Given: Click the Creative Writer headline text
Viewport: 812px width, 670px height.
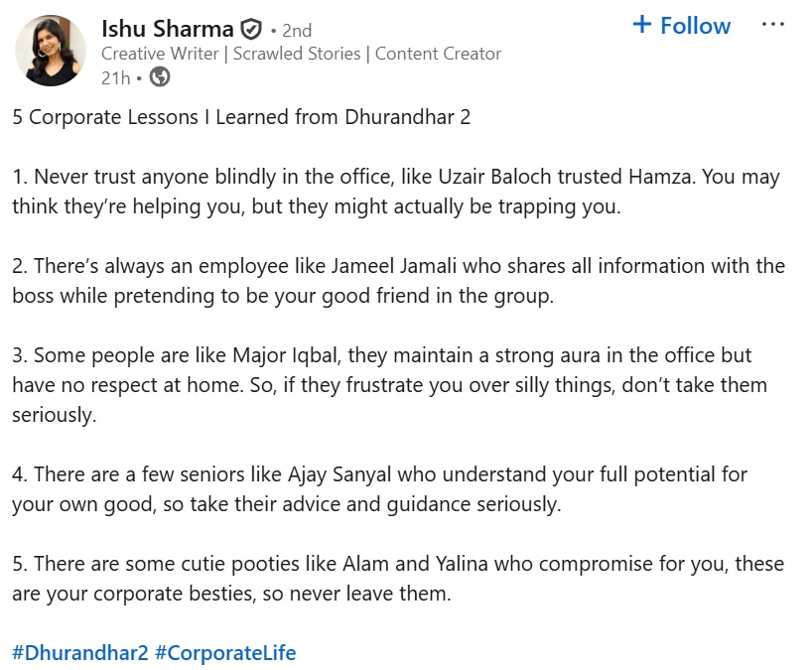Looking at the screenshot, I should 164,54.
